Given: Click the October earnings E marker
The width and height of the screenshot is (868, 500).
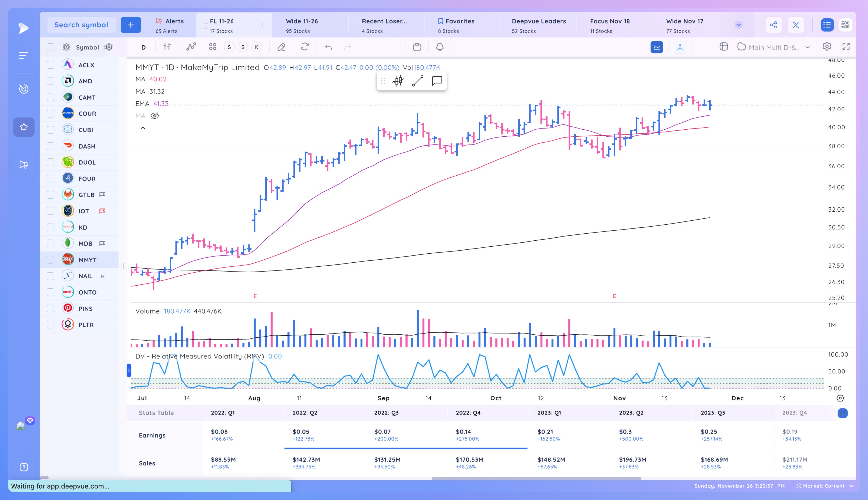Looking at the screenshot, I should click(x=614, y=296).
